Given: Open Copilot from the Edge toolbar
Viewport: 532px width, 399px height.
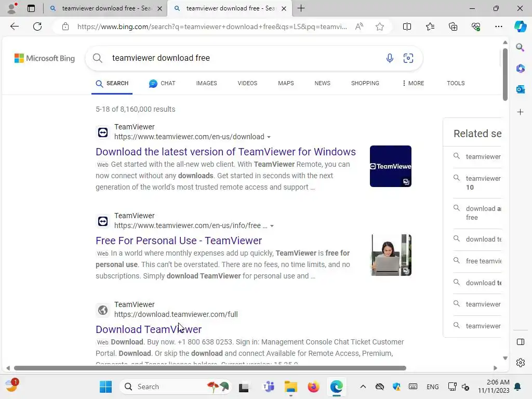Looking at the screenshot, I should point(520,26).
